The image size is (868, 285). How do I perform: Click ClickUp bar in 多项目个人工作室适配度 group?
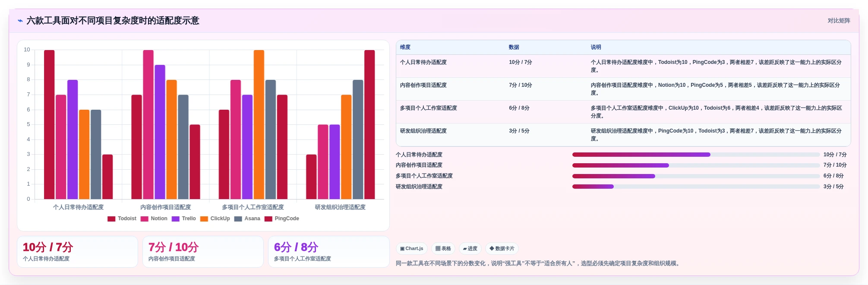pyautogui.click(x=259, y=124)
